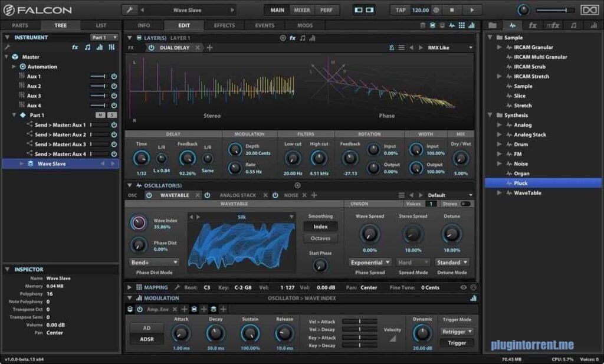The width and height of the screenshot is (604, 364).
Task: Click the Root C3 field in mapping
Action: pyautogui.click(x=207, y=288)
